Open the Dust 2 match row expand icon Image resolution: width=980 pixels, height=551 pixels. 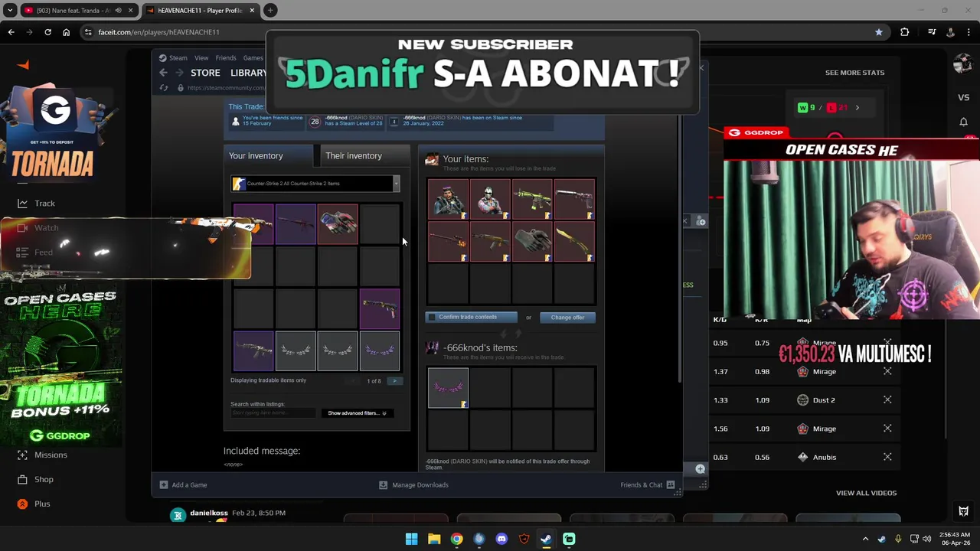887,400
